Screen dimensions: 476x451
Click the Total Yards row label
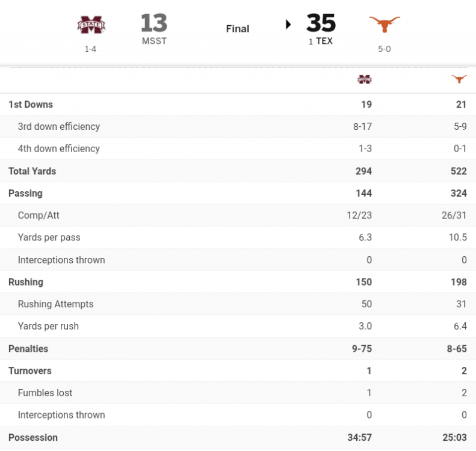point(32,171)
